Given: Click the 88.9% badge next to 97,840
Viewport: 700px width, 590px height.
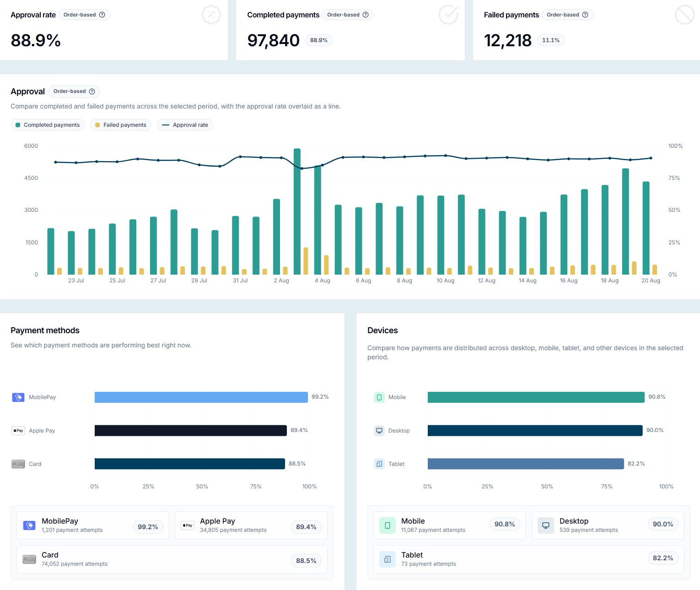Looking at the screenshot, I should click(319, 40).
